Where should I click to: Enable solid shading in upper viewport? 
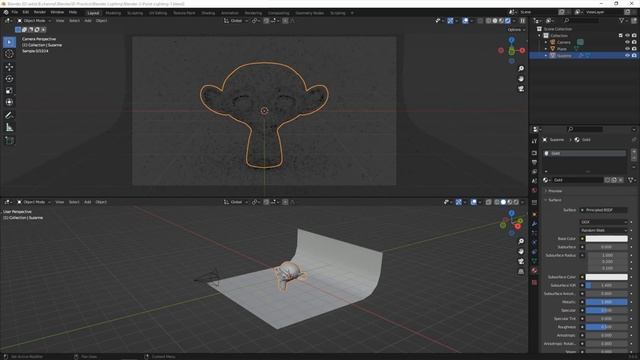point(495,20)
